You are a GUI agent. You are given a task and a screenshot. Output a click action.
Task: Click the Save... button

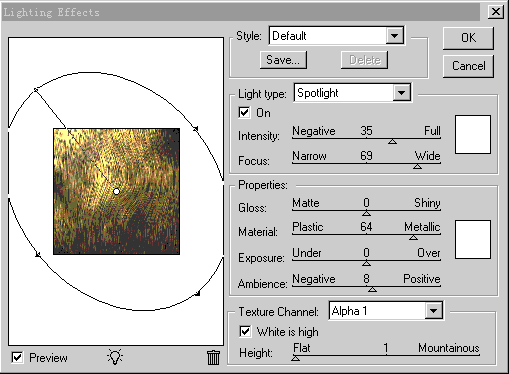click(283, 60)
